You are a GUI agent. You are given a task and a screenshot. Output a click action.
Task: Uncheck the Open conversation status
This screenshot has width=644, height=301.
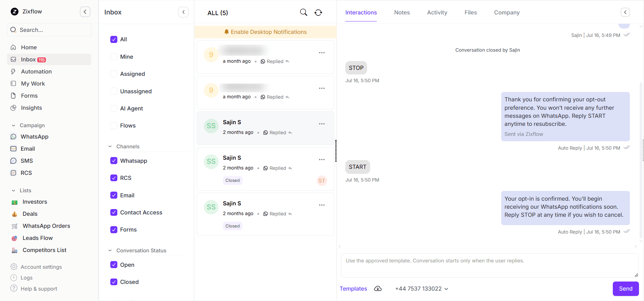tap(114, 265)
